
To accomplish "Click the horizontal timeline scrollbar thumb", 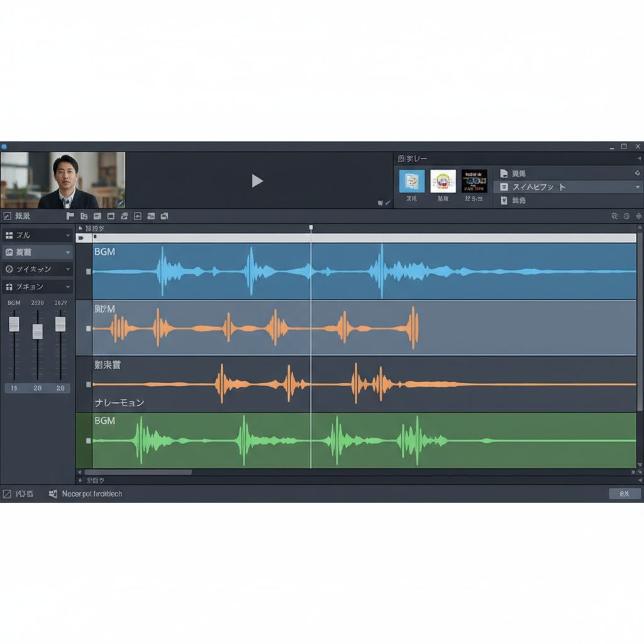I will click(x=138, y=472).
